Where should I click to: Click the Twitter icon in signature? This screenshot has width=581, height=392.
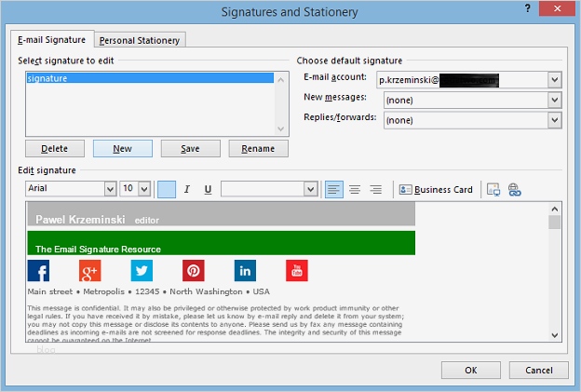tap(142, 271)
